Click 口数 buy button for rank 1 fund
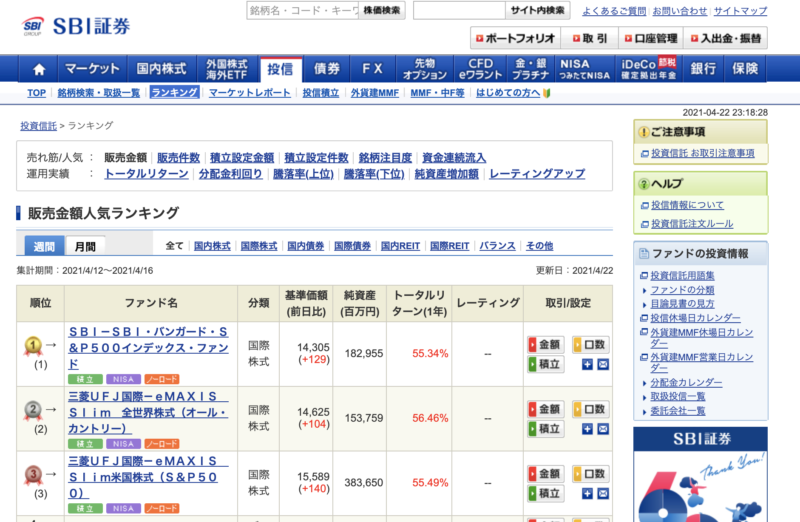 591,344
